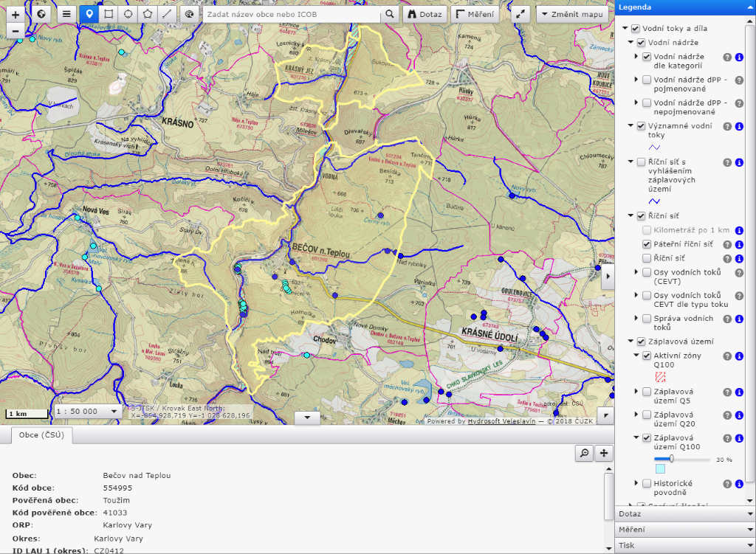Collapse the Říční síť group
The width and height of the screenshot is (756, 554).
(630, 216)
